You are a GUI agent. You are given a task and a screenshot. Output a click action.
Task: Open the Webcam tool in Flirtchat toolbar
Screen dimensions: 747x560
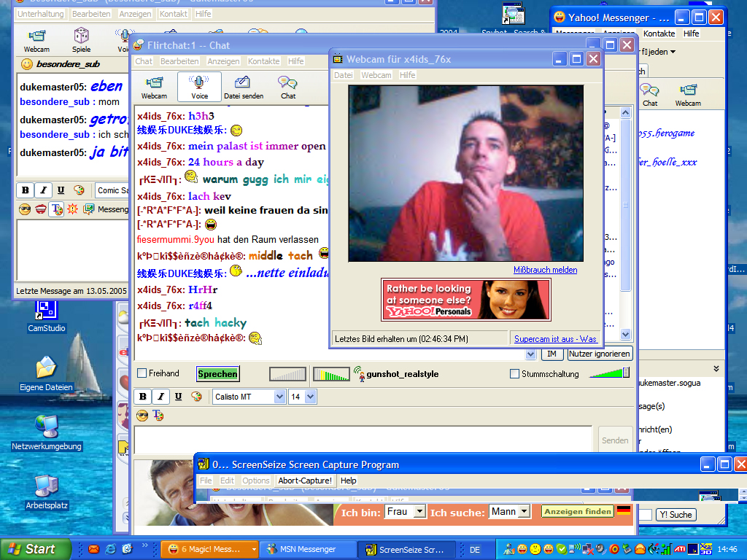(x=154, y=87)
